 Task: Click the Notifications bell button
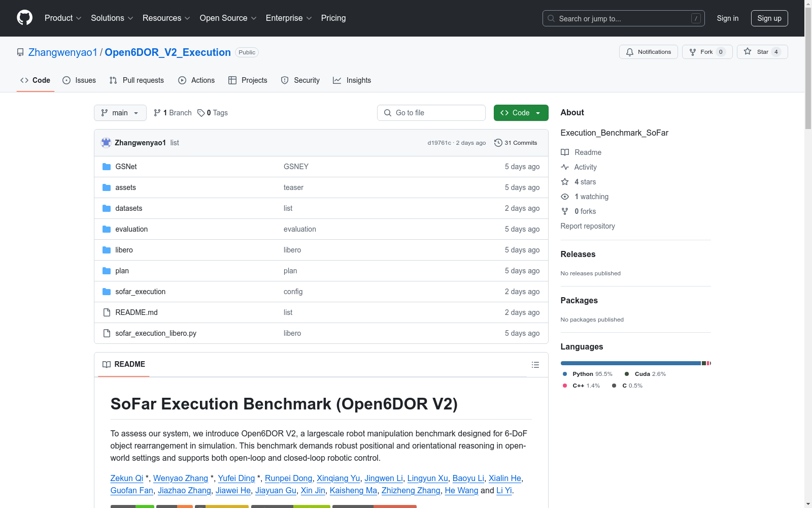coord(648,52)
